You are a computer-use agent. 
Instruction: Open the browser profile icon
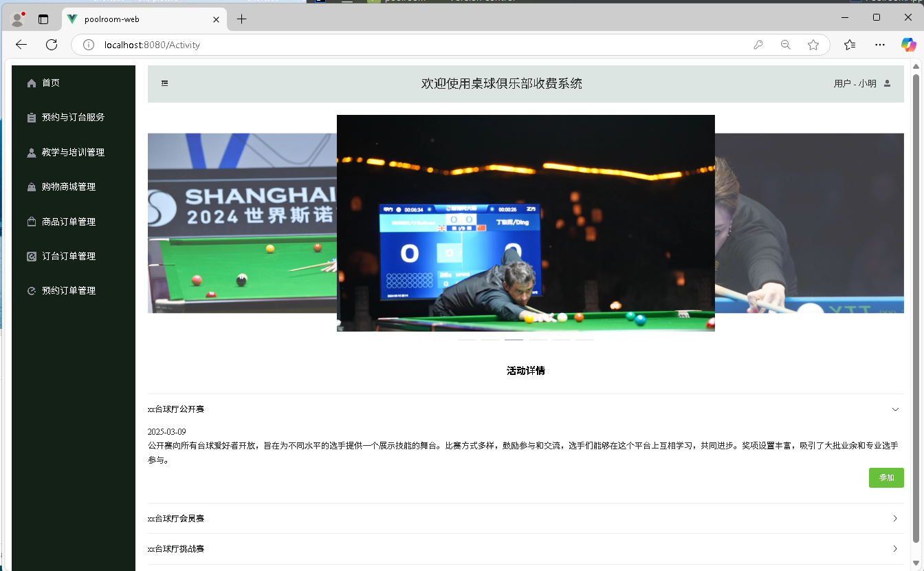[x=18, y=19]
